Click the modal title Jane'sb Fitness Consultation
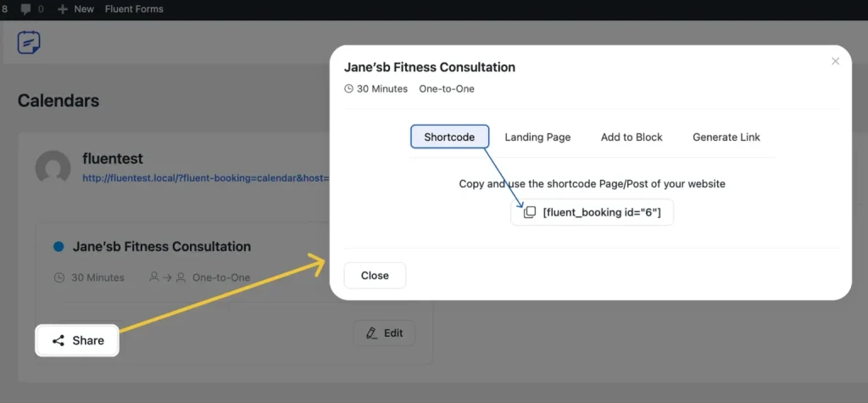The width and height of the screenshot is (868, 403). [430, 67]
